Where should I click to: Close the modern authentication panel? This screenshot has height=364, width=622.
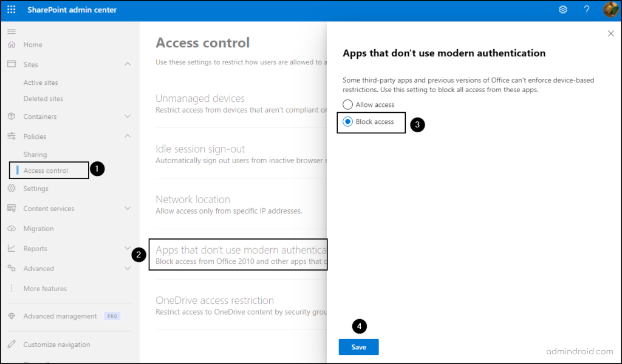pyautogui.click(x=611, y=33)
